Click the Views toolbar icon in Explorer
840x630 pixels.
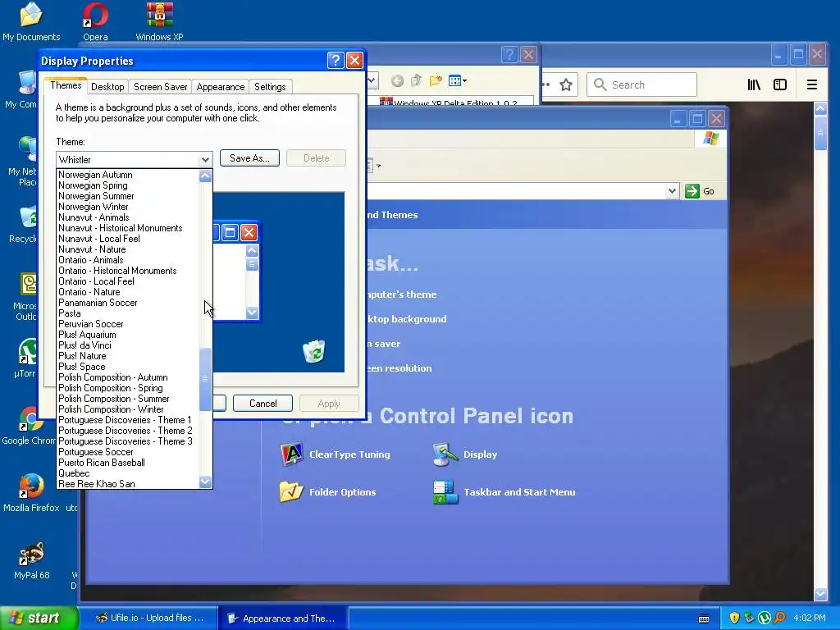(454, 81)
